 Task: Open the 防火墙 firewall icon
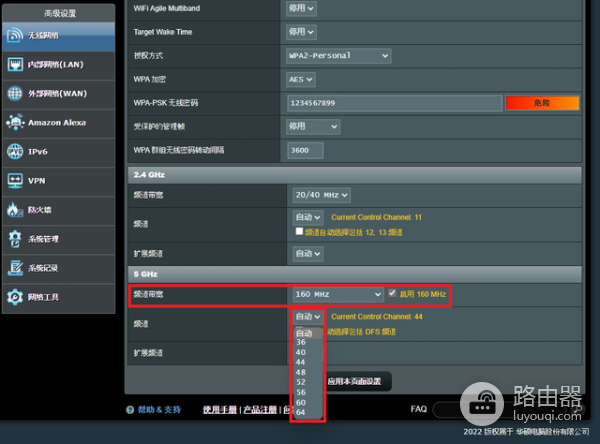point(15,210)
